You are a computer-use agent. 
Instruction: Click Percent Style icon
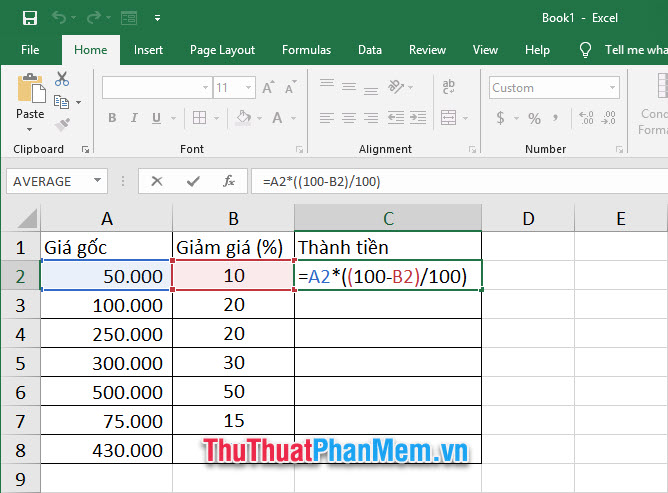(x=534, y=118)
